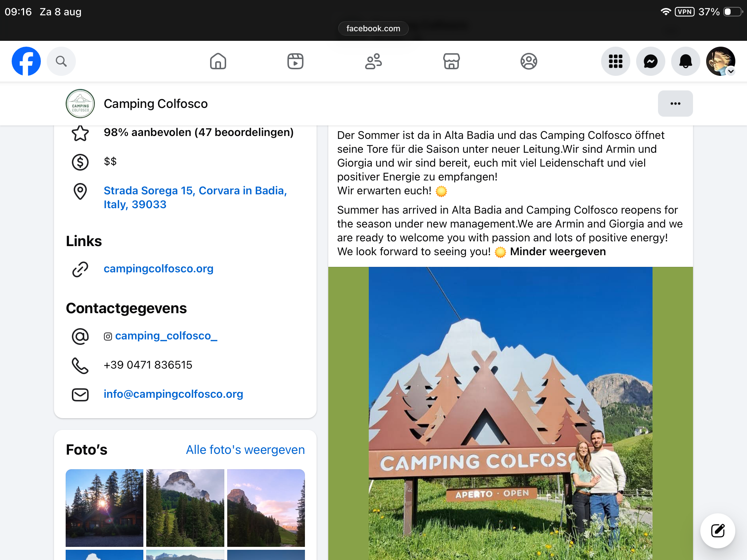
Task: Click the dollar price range icon
Action: pyautogui.click(x=80, y=162)
